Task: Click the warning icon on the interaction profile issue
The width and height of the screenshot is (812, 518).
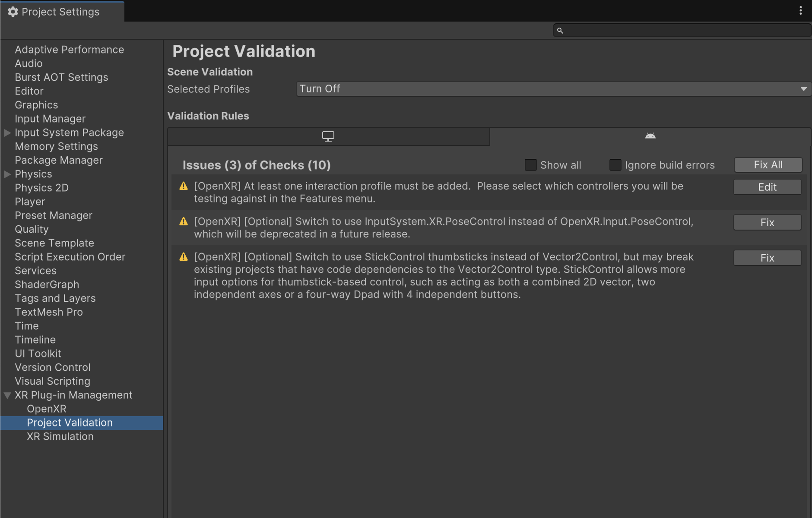Action: [184, 186]
